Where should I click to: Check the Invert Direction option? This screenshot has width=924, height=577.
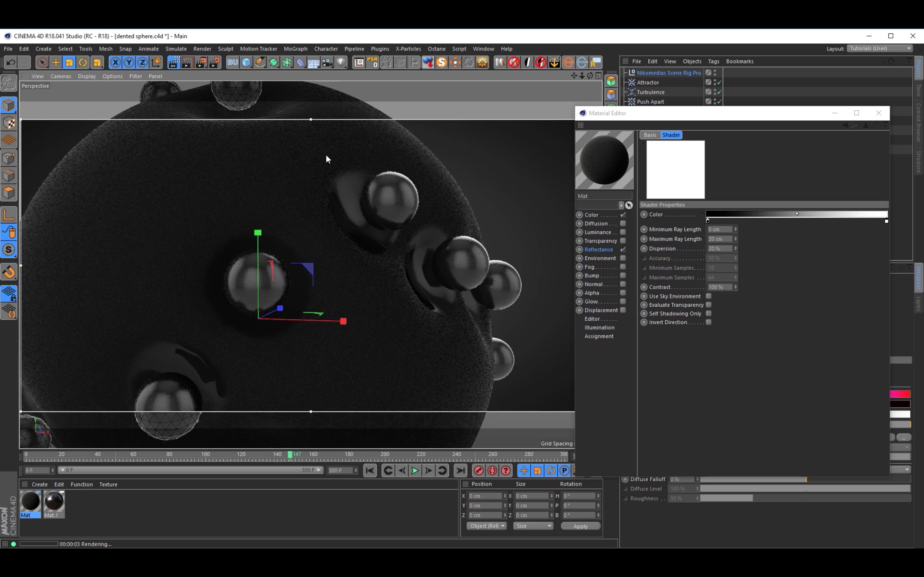pyautogui.click(x=709, y=322)
